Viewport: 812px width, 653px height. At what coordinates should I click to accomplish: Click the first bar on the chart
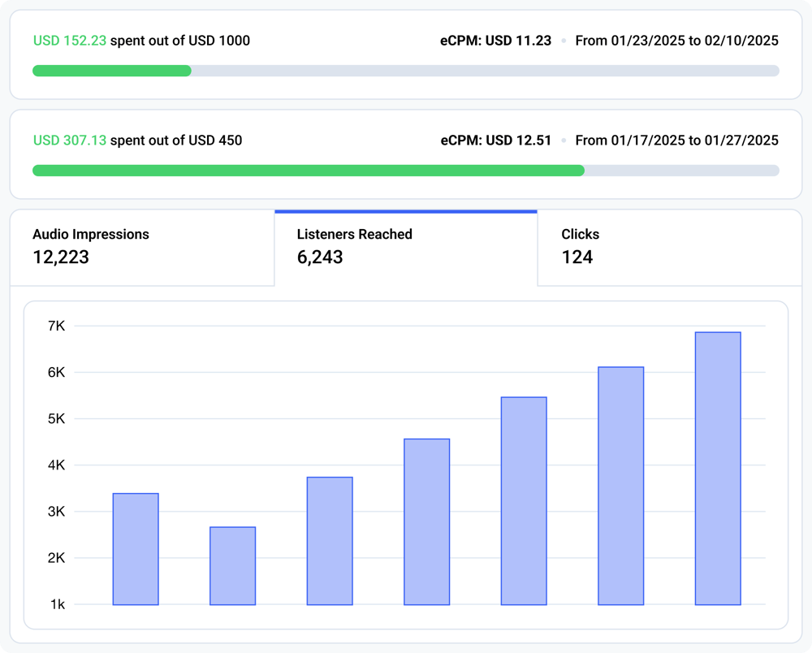[136, 548]
